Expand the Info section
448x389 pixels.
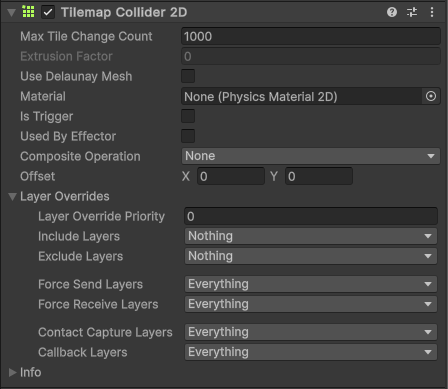pyautogui.click(x=12, y=372)
